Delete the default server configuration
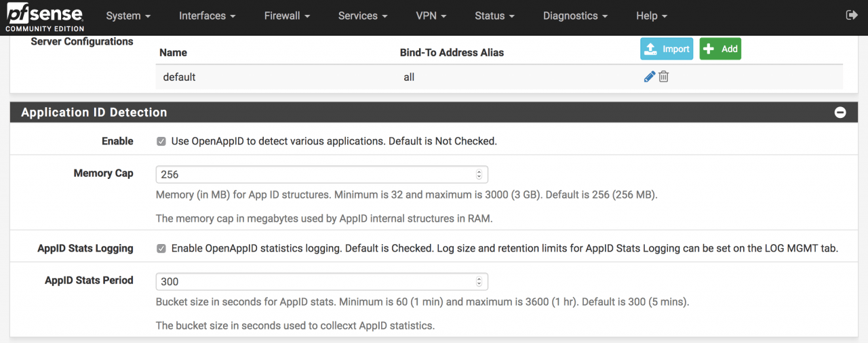The width and height of the screenshot is (868, 343). [x=664, y=77]
